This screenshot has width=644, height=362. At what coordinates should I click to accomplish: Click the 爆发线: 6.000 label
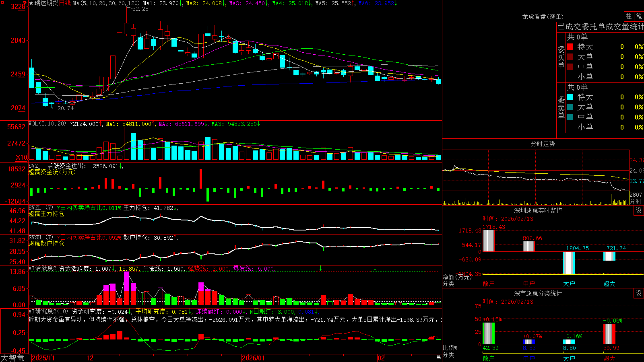tap(253, 269)
